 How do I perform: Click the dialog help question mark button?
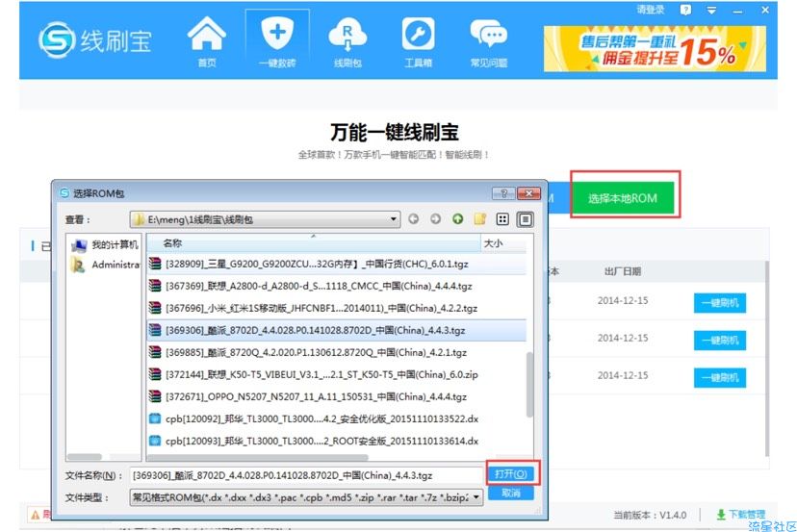coord(503,193)
